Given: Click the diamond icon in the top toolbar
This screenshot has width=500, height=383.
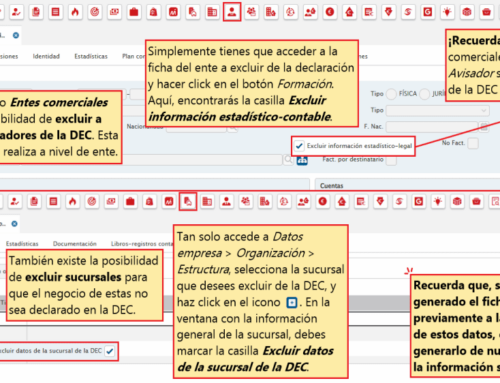Looking at the screenshot, I should pos(388,12).
